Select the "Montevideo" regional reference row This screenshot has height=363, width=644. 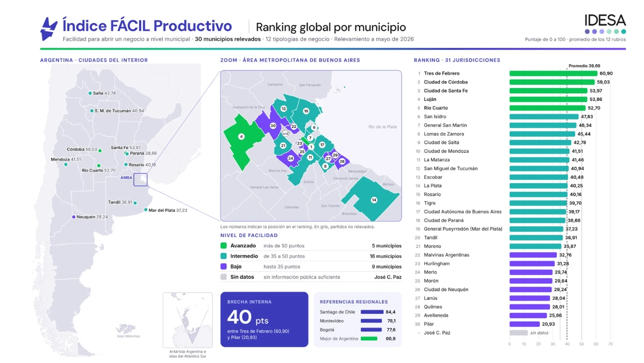tap(357, 321)
